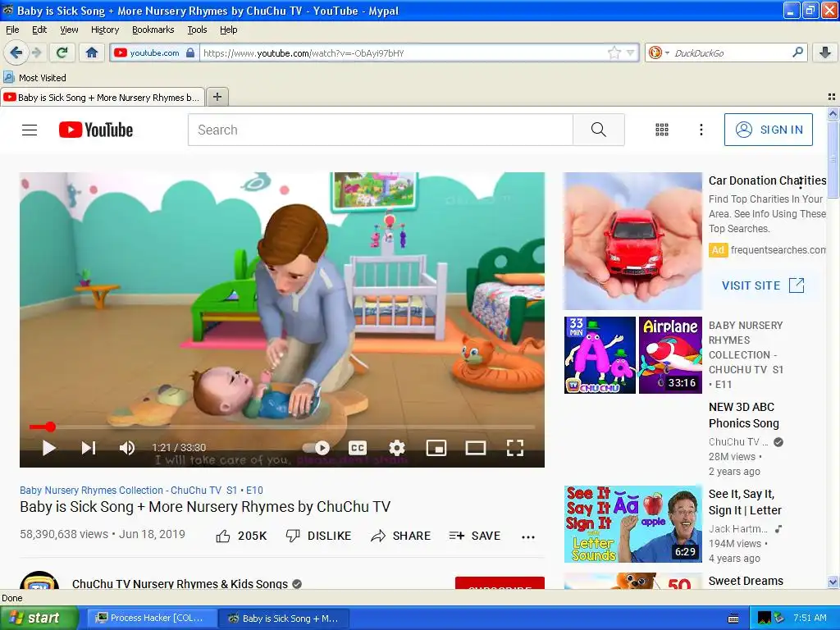The height and width of the screenshot is (630, 840).
Task: Click the DISLIKE thumbs down button
Action: point(319,536)
